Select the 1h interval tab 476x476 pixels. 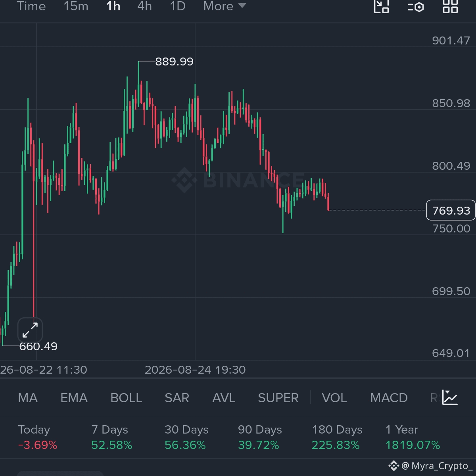113,6
